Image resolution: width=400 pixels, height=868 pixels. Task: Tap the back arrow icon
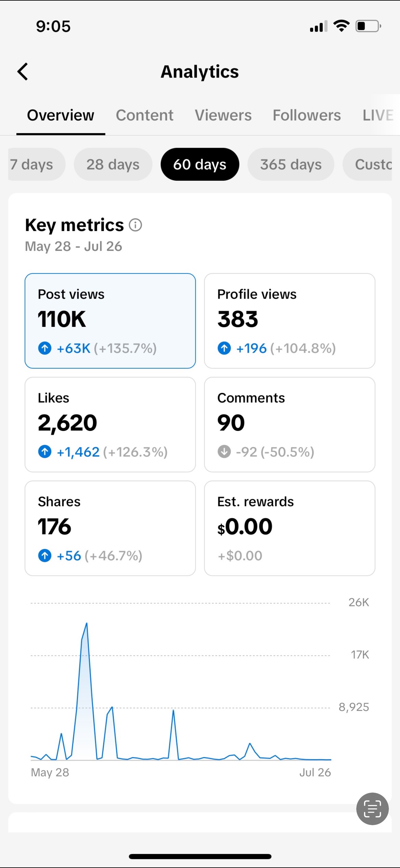click(23, 71)
